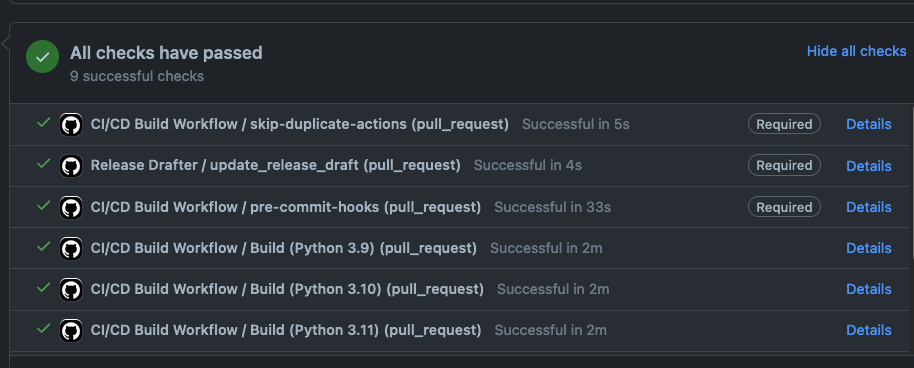Image resolution: width=914 pixels, height=368 pixels.
Task: Click green checkmark of skip-duplicate-actions row
Action: 43,122
